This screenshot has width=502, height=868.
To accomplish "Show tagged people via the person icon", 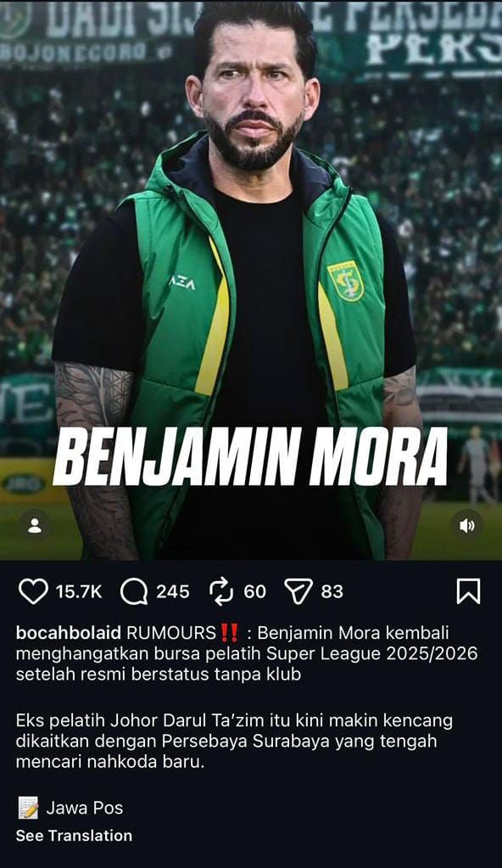I will [x=35, y=525].
